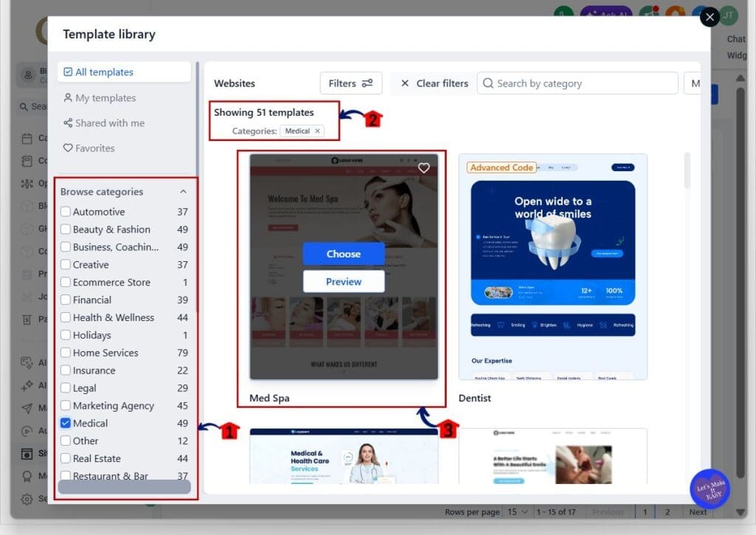Viewport: 756px width, 535px height.
Task: Click the paper plane icon in background sidebar
Action: (27, 408)
